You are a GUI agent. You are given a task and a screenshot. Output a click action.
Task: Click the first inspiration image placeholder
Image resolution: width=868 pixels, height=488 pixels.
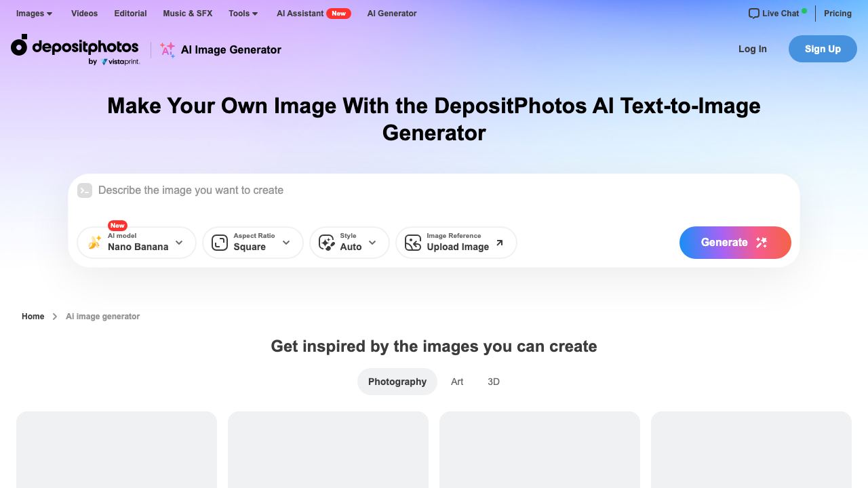click(x=117, y=449)
